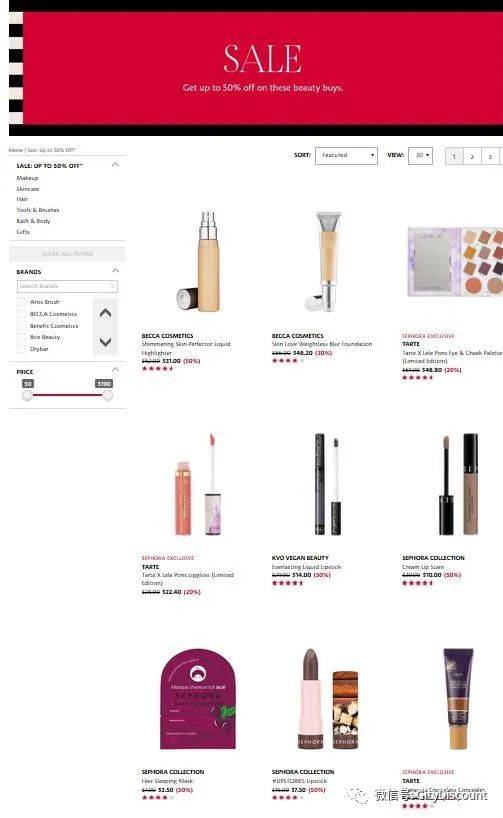Click the brand list up arrow
The width and height of the screenshot is (503, 818).
[x=105, y=313]
